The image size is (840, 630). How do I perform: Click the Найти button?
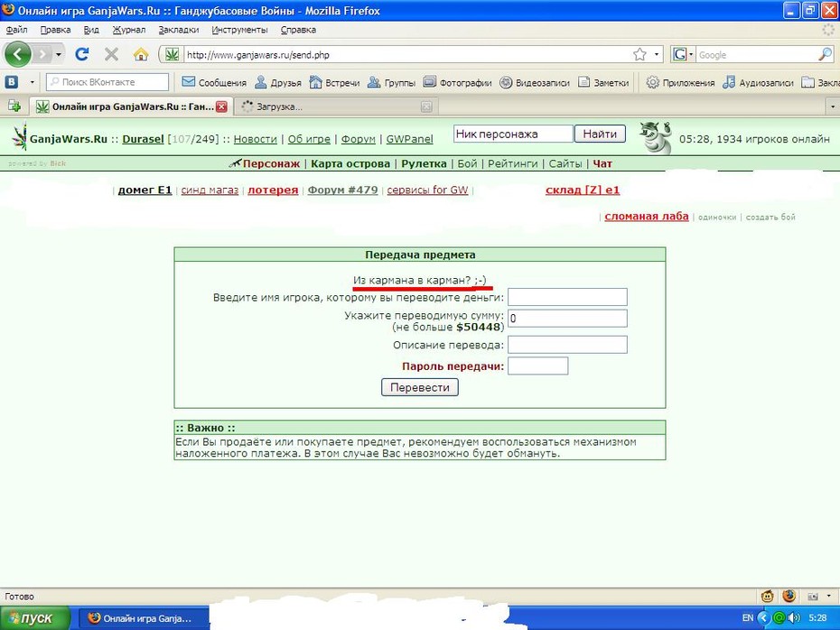[x=600, y=134]
